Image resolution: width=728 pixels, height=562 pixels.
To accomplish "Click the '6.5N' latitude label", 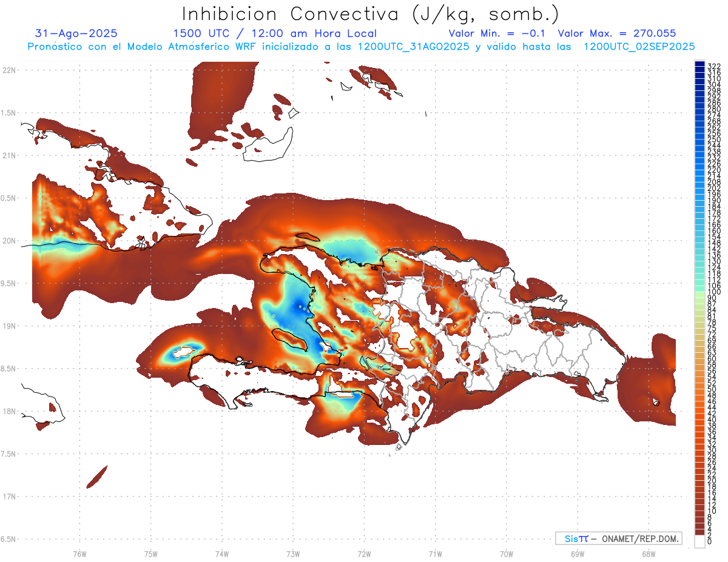I will click(8, 539).
